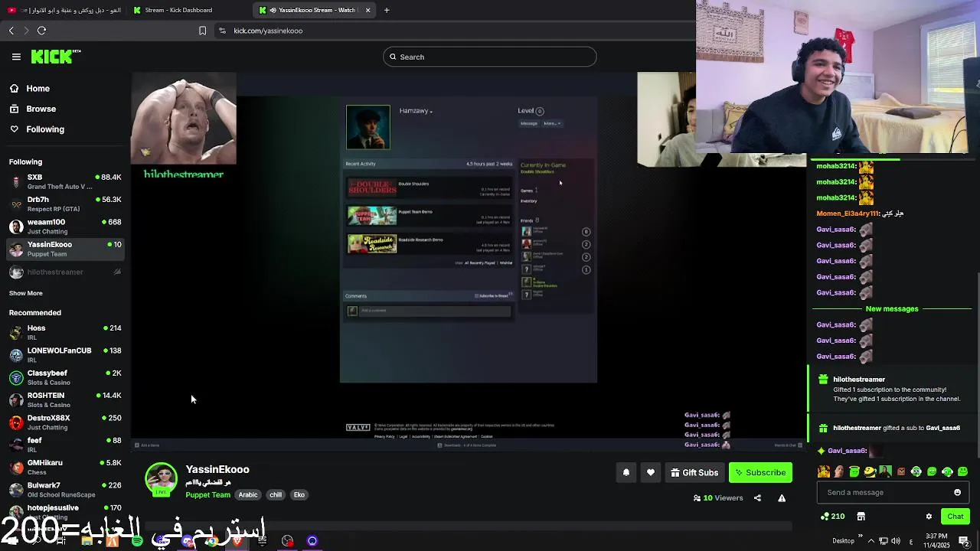Insert the first quick emote in chat
This screenshot has height=551, width=980.
(823, 472)
